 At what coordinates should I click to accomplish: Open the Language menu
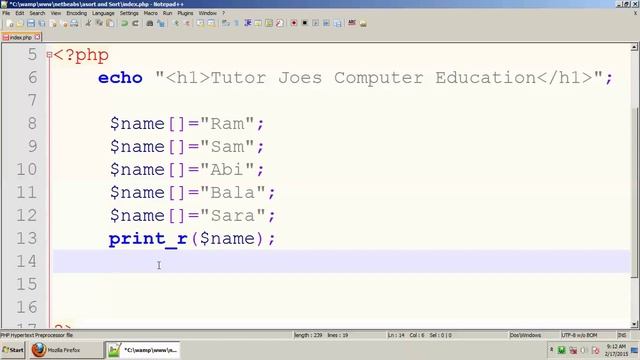click(x=103, y=13)
